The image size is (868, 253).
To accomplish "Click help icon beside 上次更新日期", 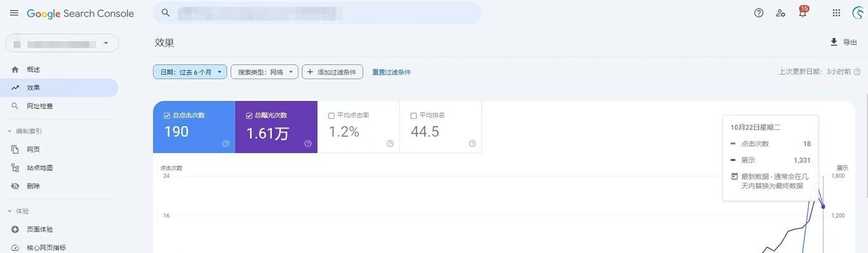I will (x=857, y=72).
